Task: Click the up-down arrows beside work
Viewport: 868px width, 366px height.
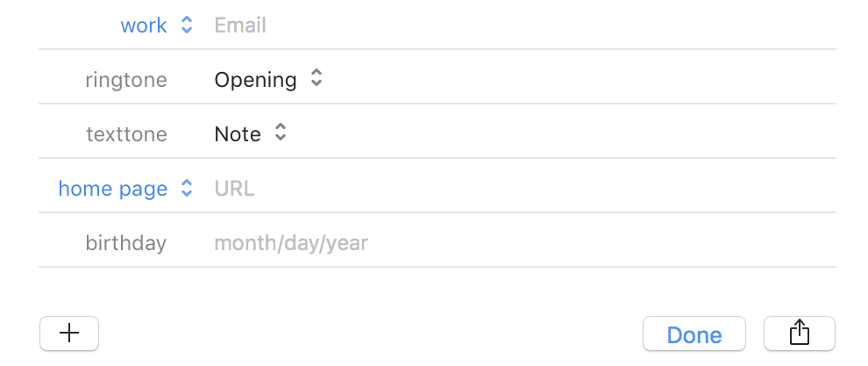Action: pos(187,25)
